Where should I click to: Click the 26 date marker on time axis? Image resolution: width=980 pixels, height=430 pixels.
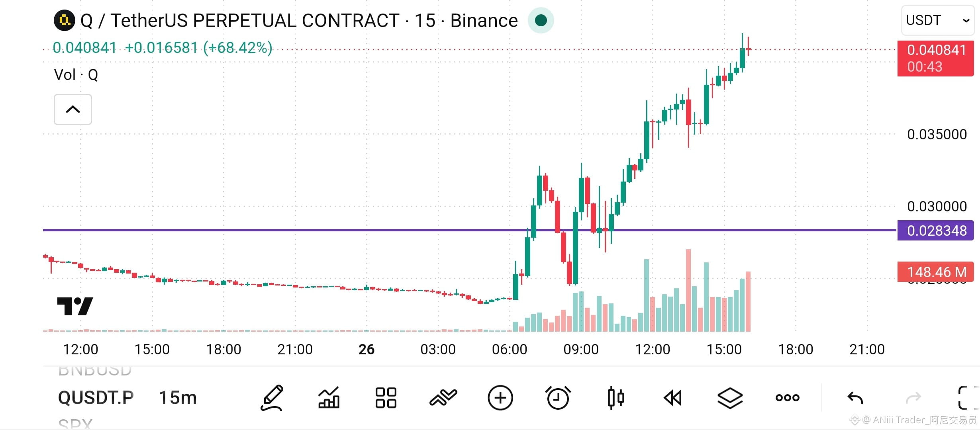tap(367, 349)
